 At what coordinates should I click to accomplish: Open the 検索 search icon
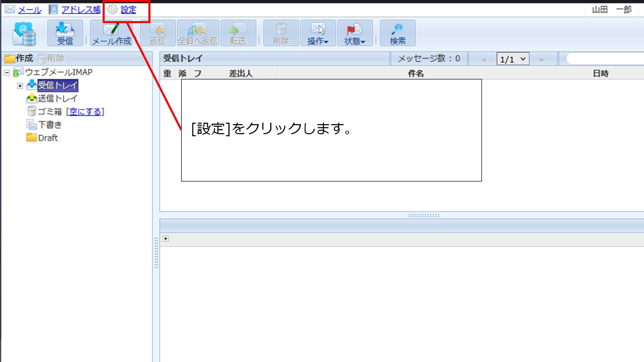(x=397, y=33)
